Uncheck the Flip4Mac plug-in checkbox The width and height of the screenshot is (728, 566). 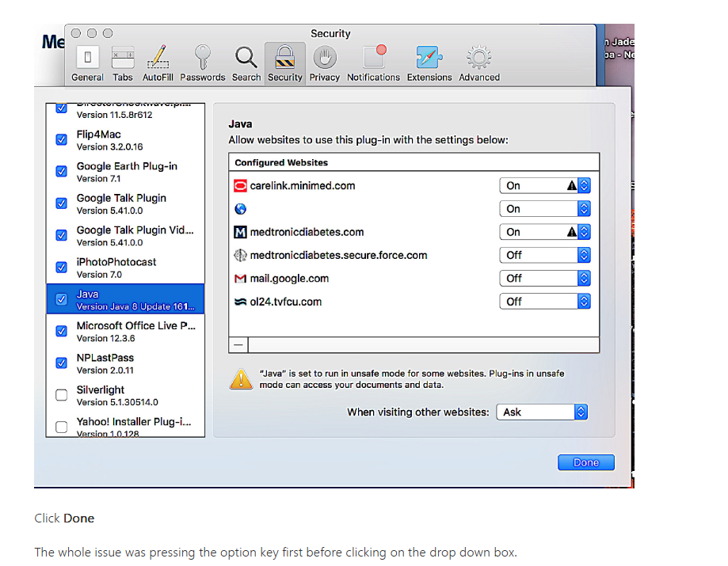[x=61, y=139]
